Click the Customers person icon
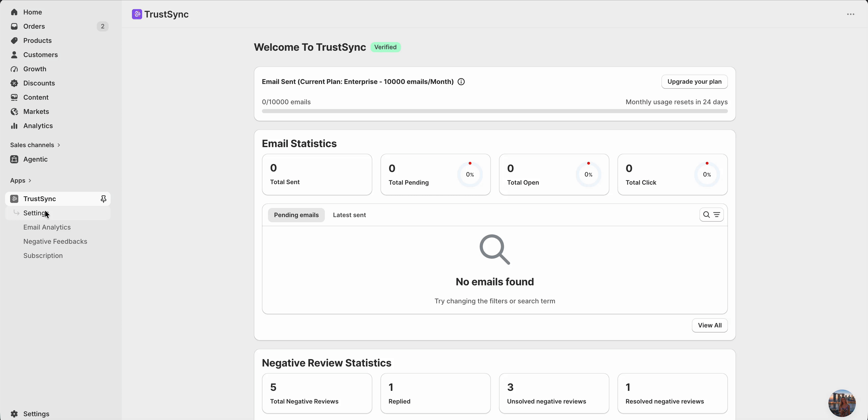This screenshot has width=868, height=420. [x=14, y=55]
